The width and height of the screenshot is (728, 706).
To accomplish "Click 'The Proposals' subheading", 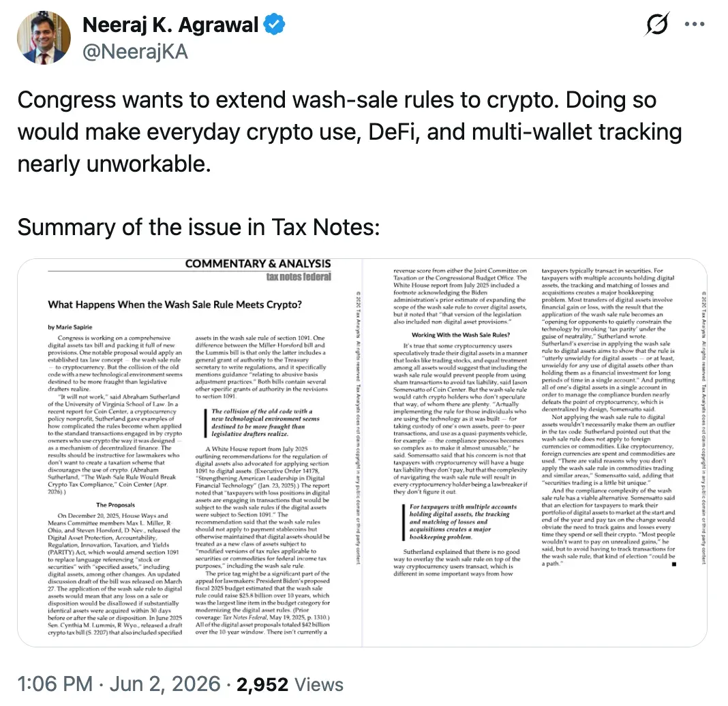I will (116, 505).
